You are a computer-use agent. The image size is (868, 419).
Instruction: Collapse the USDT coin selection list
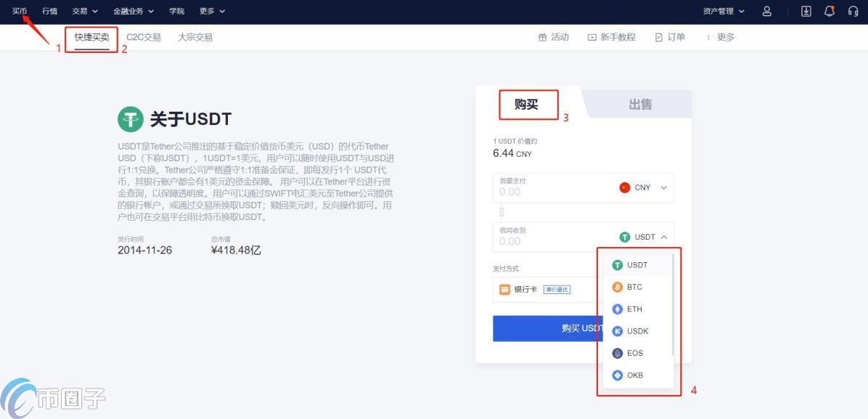click(x=663, y=236)
